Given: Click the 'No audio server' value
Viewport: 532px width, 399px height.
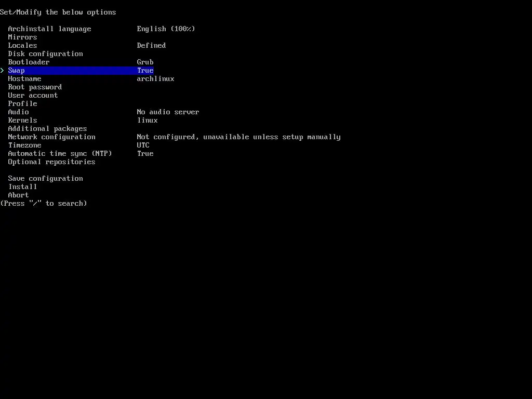Looking at the screenshot, I should coord(168,112).
